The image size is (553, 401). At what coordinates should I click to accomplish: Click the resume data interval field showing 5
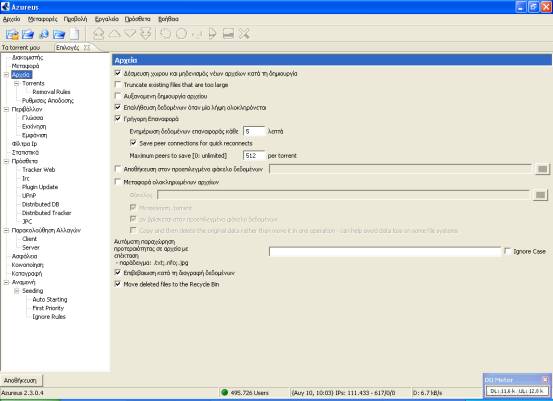coord(254,131)
